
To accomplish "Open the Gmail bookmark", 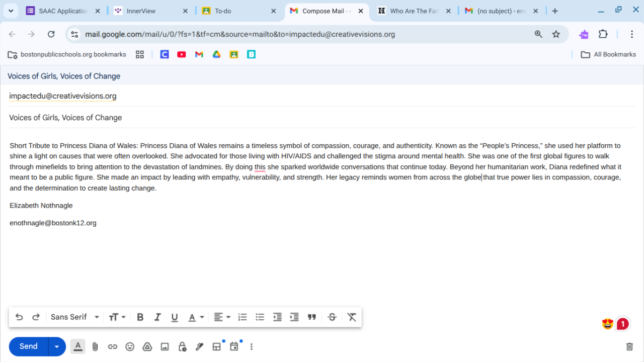I will [199, 54].
